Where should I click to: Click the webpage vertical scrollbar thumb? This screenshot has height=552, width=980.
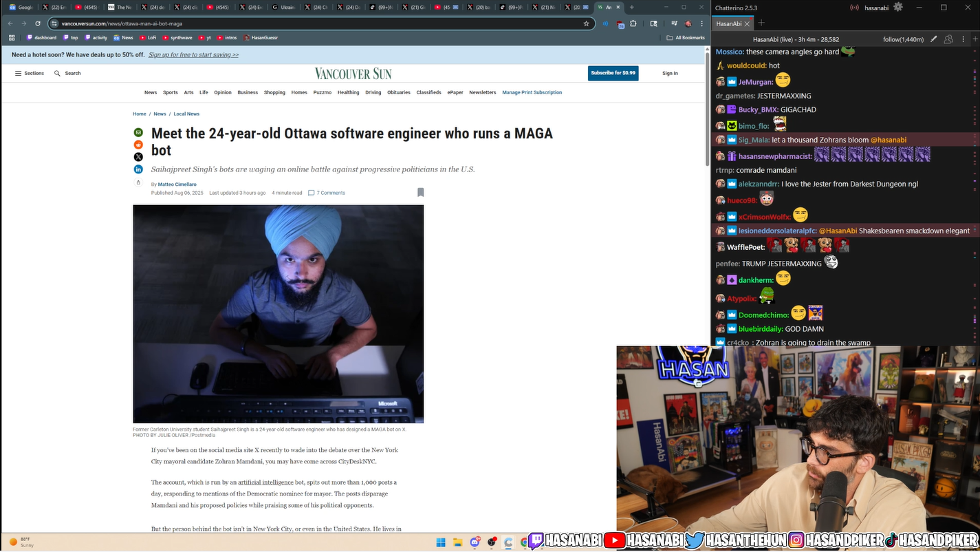point(707,108)
